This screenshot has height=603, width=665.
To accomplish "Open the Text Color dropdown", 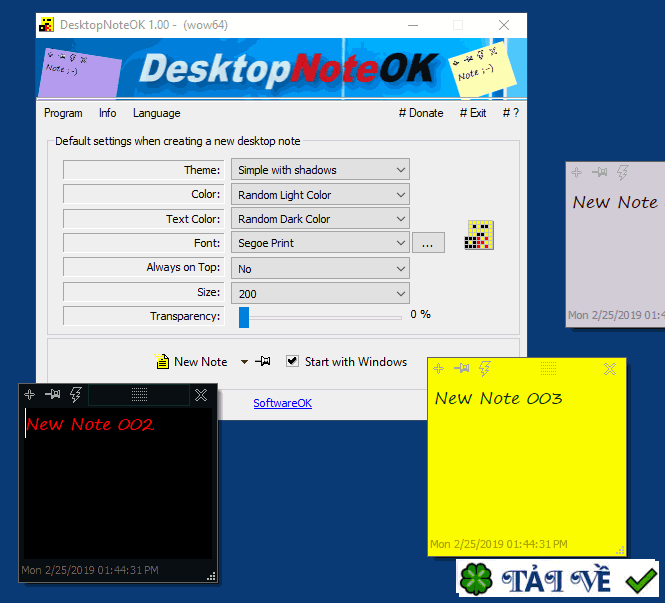I will 320,219.
